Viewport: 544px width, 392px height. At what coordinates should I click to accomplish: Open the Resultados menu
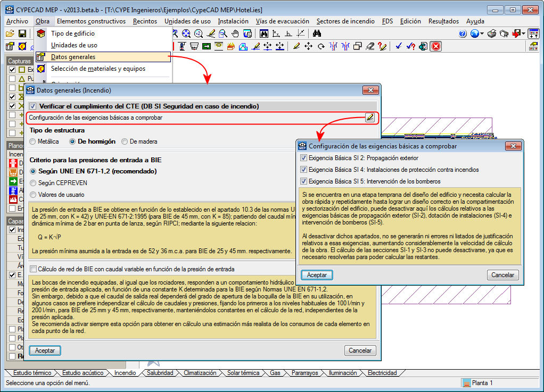click(443, 21)
